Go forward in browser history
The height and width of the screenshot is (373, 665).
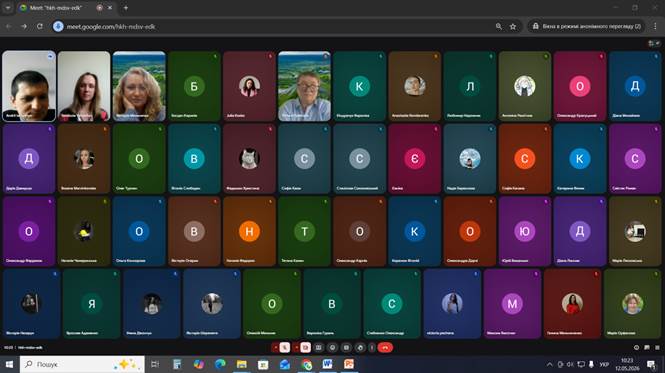coord(24,26)
